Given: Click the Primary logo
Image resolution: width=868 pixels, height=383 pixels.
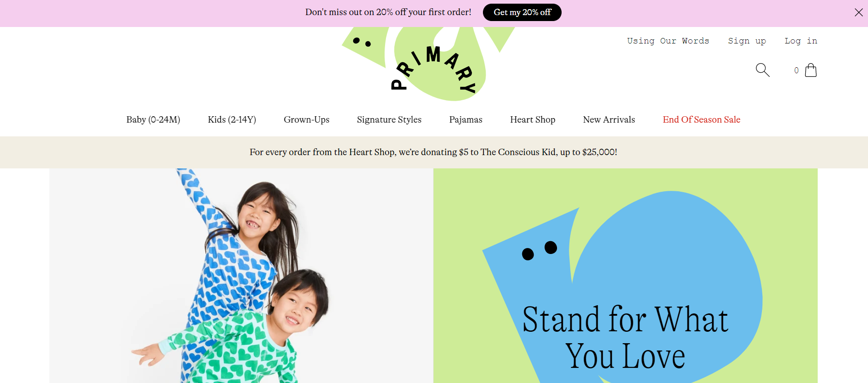Looking at the screenshot, I should click(429, 64).
